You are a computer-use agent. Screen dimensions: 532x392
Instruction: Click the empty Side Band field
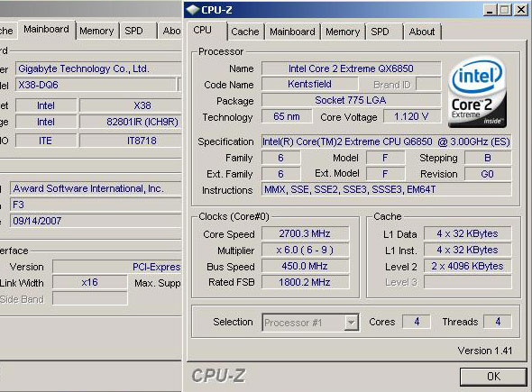[90, 298]
